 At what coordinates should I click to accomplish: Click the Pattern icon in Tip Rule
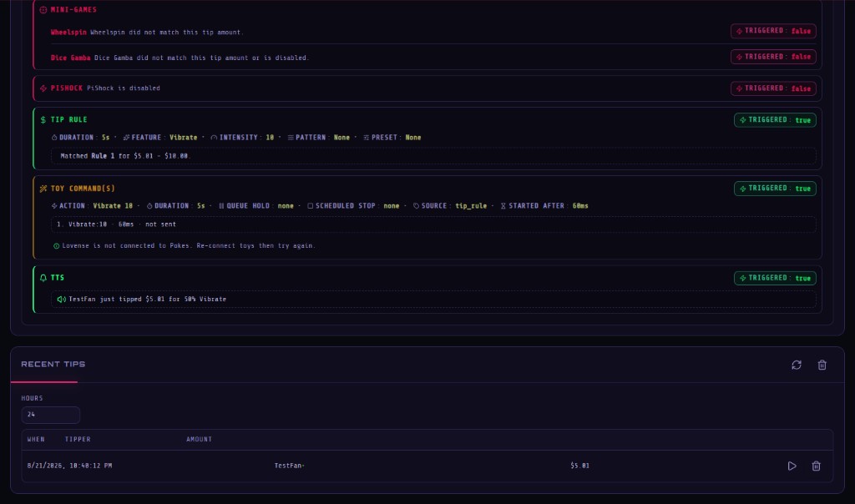pos(291,138)
